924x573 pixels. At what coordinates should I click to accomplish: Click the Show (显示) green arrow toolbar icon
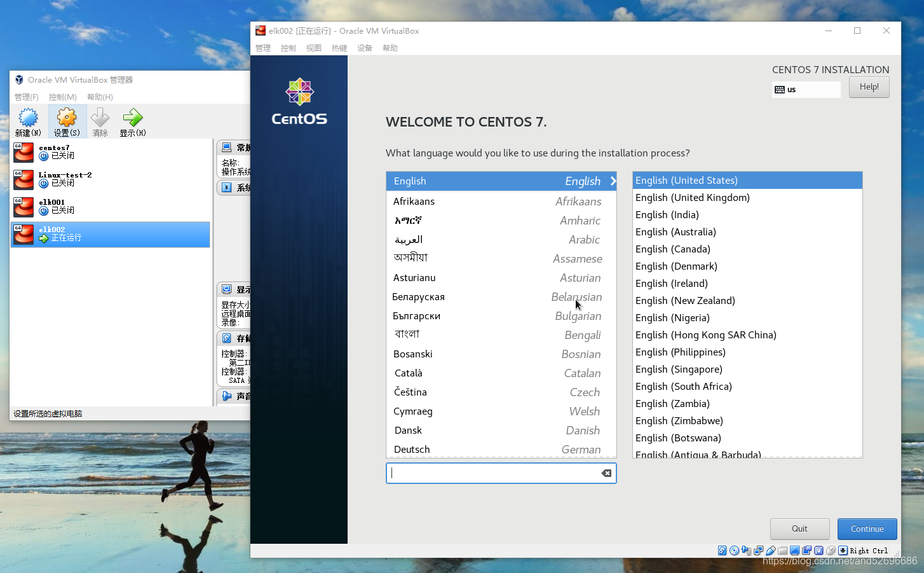tap(133, 118)
